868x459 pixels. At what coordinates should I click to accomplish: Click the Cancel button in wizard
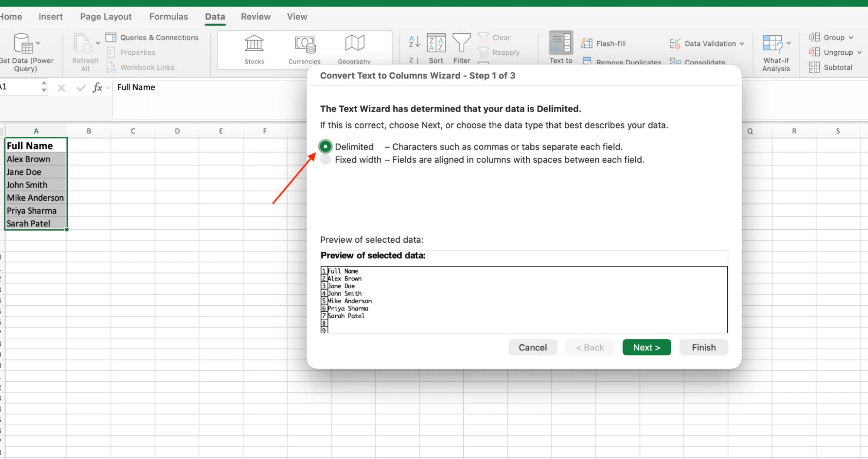tap(532, 347)
